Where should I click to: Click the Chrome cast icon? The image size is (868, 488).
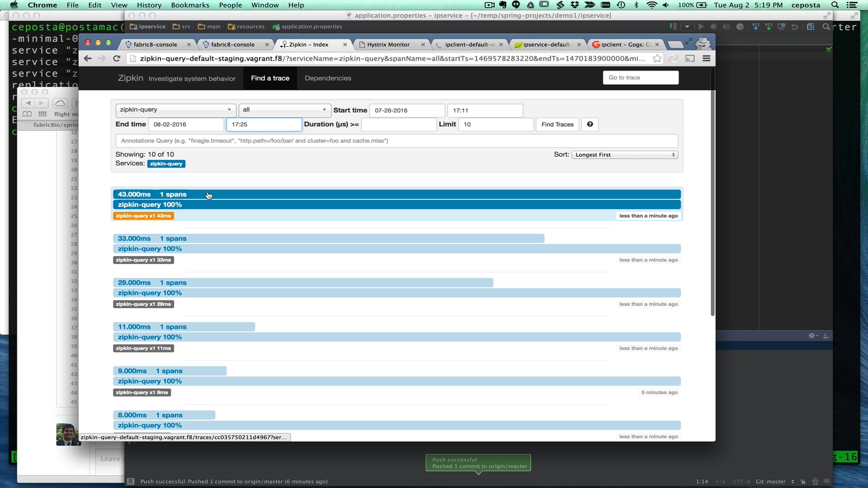pos(690,59)
